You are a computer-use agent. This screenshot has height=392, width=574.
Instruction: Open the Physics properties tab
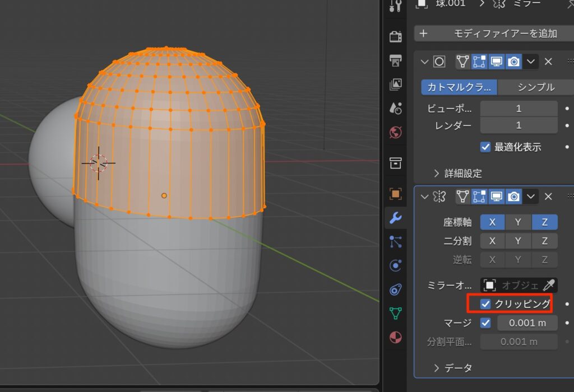click(x=396, y=265)
